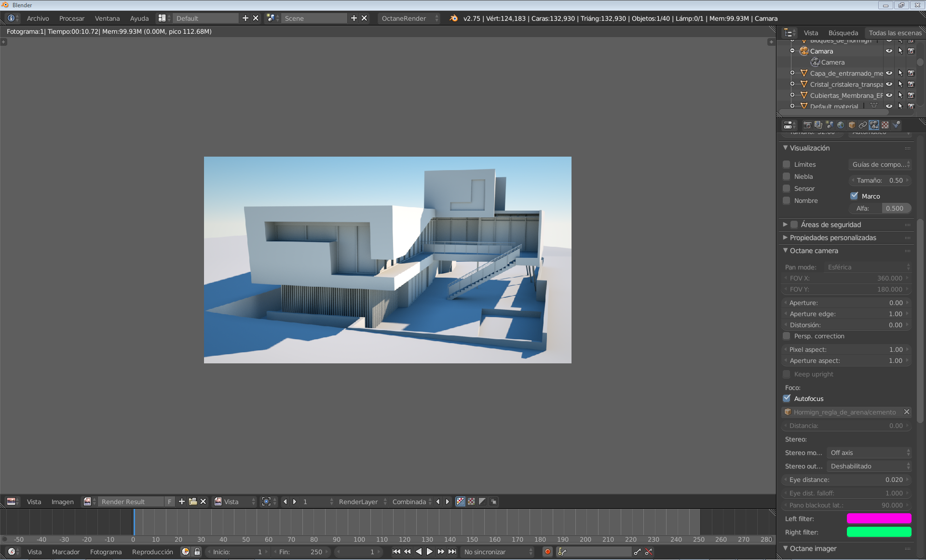The width and height of the screenshot is (926, 560).
Task: Open the Stereo mode dropdown showing Off axis
Action: point(868,453)
